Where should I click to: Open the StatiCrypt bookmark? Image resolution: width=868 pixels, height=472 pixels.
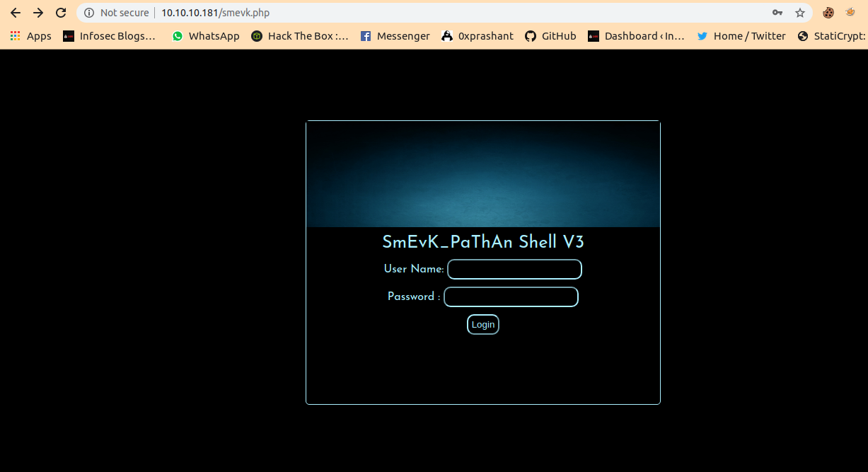[x=802, y=35]
